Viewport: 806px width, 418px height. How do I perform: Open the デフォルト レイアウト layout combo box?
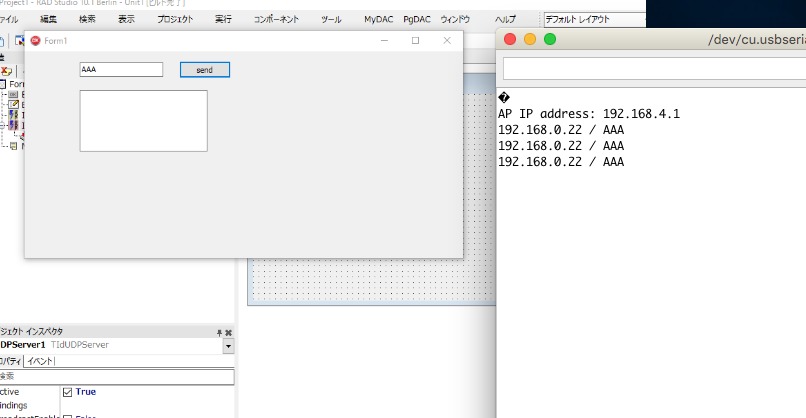[x=590, y=19]
